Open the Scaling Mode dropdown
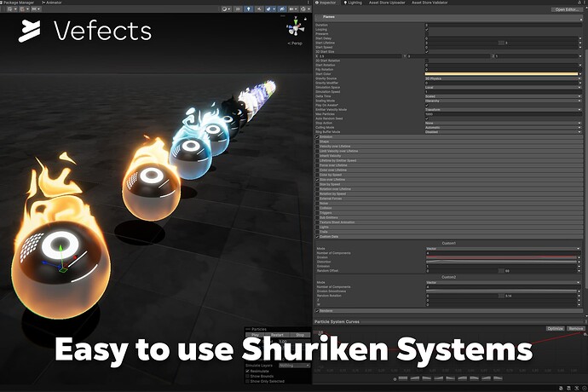 pyautogui.click(x=504, y=101)
